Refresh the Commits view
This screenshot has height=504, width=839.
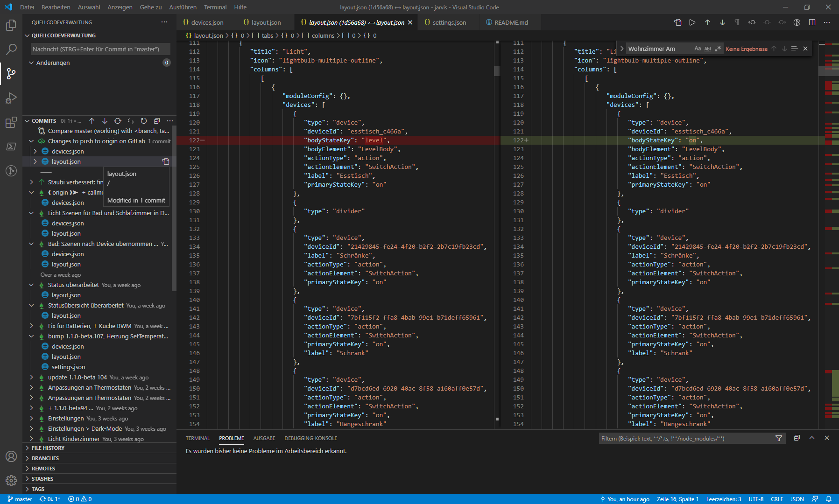pos(144,121)
